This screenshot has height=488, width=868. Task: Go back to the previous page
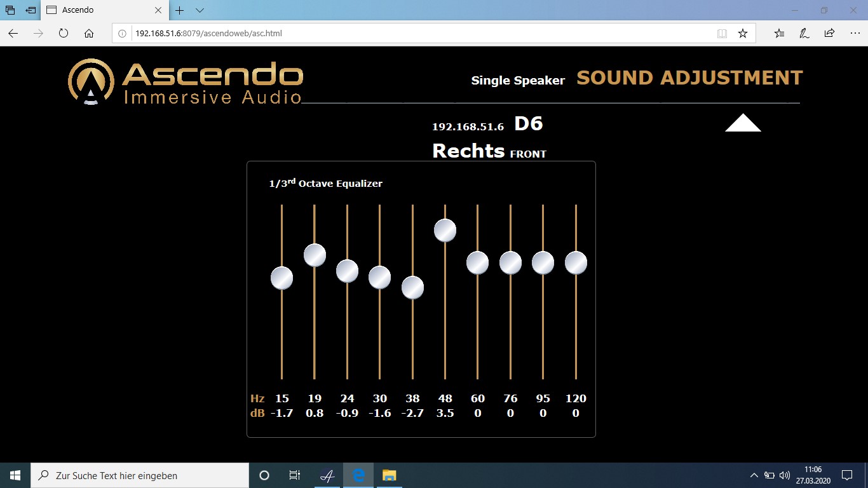coord(13,33)
